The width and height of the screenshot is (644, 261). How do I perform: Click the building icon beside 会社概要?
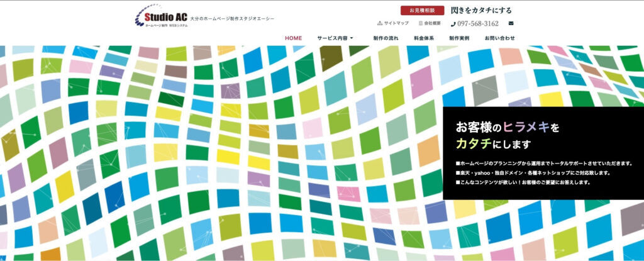421,23
